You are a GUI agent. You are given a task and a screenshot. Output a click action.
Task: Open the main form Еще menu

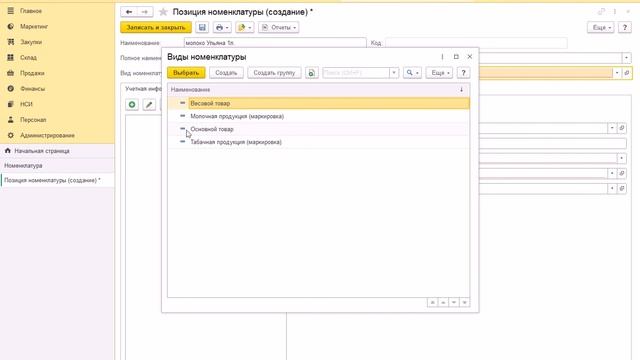601,27
